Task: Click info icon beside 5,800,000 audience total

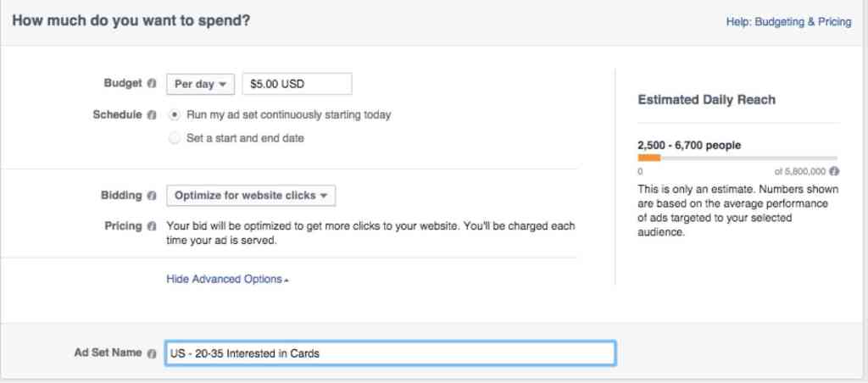Action: (x=834, y=170)
